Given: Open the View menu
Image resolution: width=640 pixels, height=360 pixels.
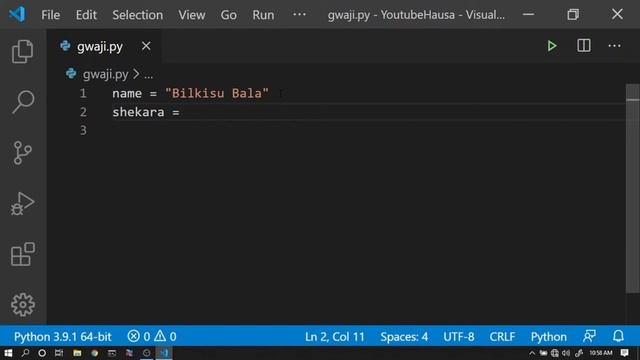Looking at the screenshot, I should [x=191, y=15].
